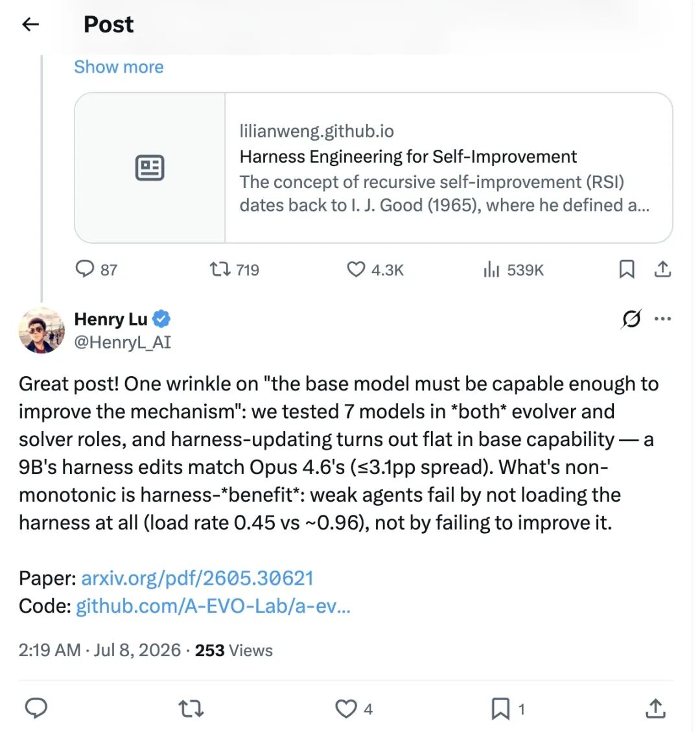Open Henry Lu's profile picture

(x=41, y=331)
